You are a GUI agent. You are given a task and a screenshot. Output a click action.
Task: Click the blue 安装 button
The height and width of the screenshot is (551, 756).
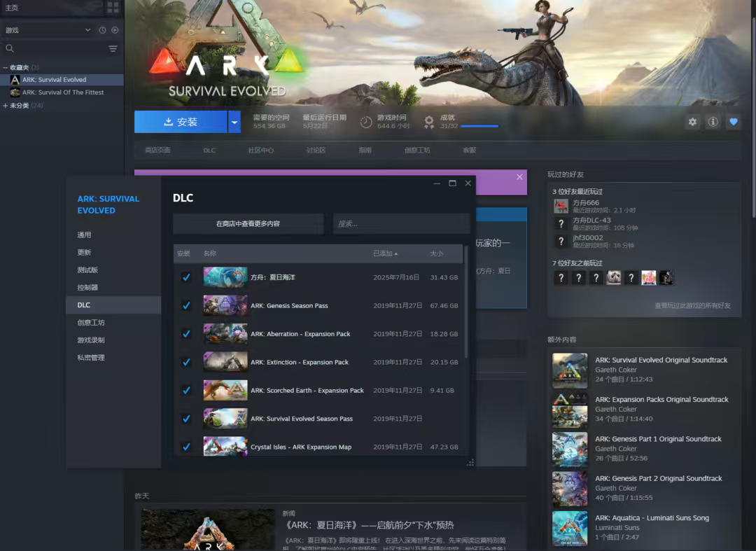[x=181, y=122]
